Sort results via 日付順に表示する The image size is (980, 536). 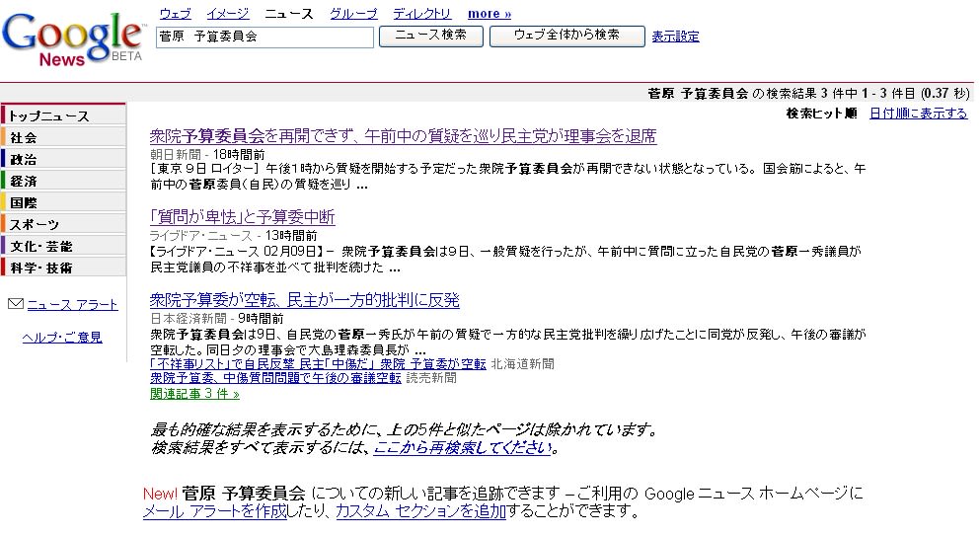(x=918, y=114)
